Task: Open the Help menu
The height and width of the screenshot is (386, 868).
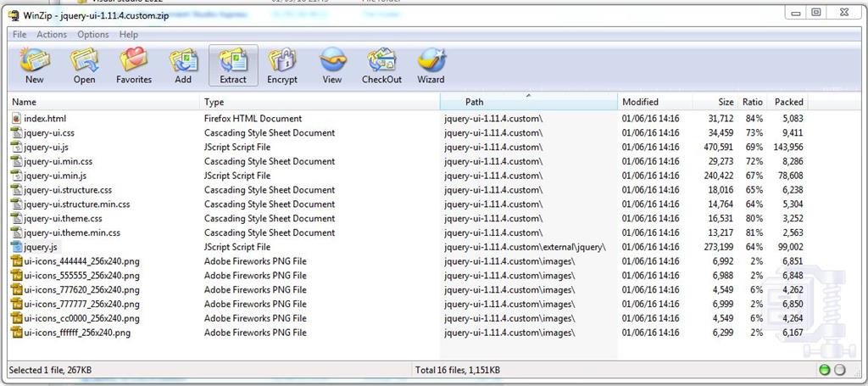Action: 129,34
